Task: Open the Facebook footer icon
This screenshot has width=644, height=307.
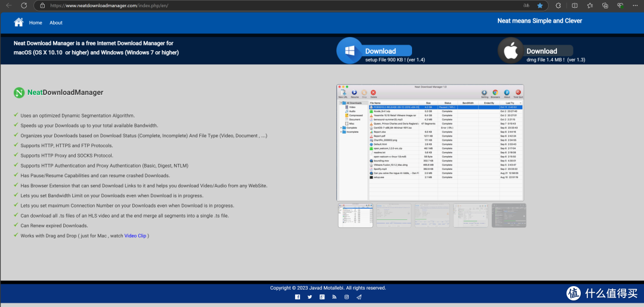Action: [298, 297]
